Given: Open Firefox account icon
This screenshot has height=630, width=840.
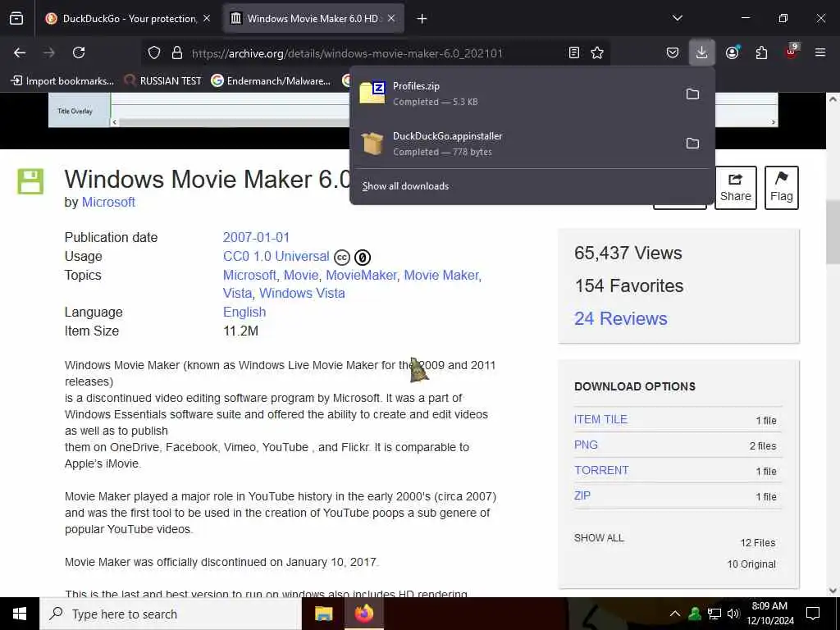Looking at the screenshot, I should point(733,52).
